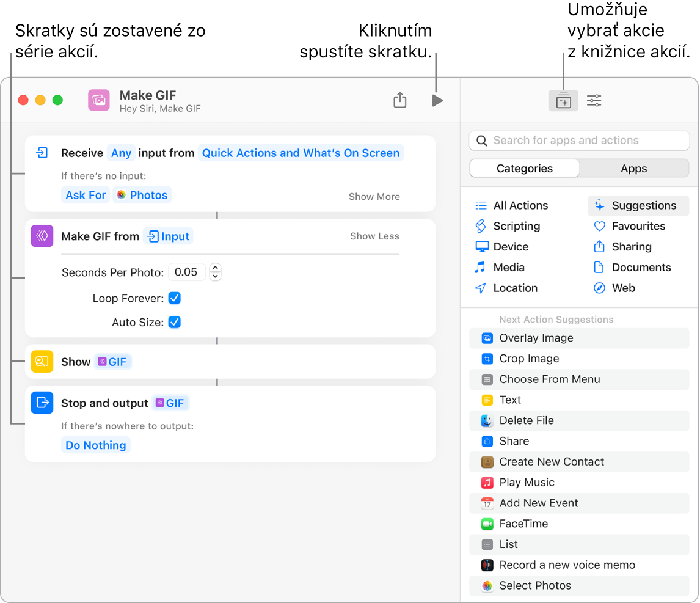
Task: Switch to the Apps tab
Action: [633, 169]
